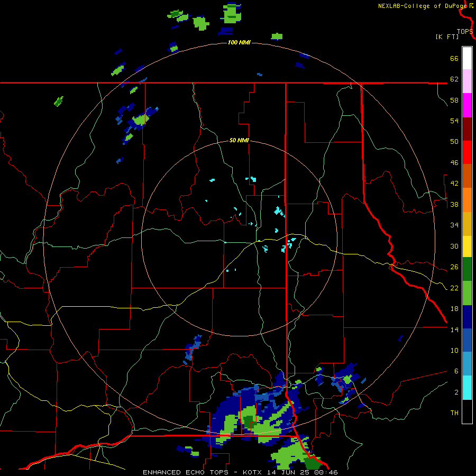
Task: Click the medium blue legend swatch
Action: (467, 340)
